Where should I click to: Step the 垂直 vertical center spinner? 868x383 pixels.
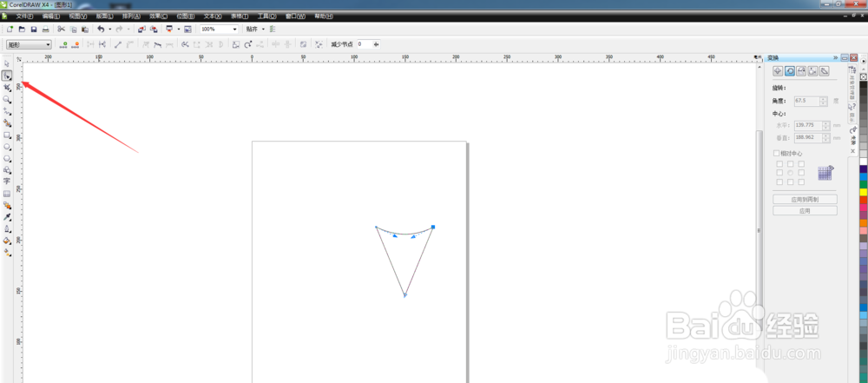(x=825, y=137)
